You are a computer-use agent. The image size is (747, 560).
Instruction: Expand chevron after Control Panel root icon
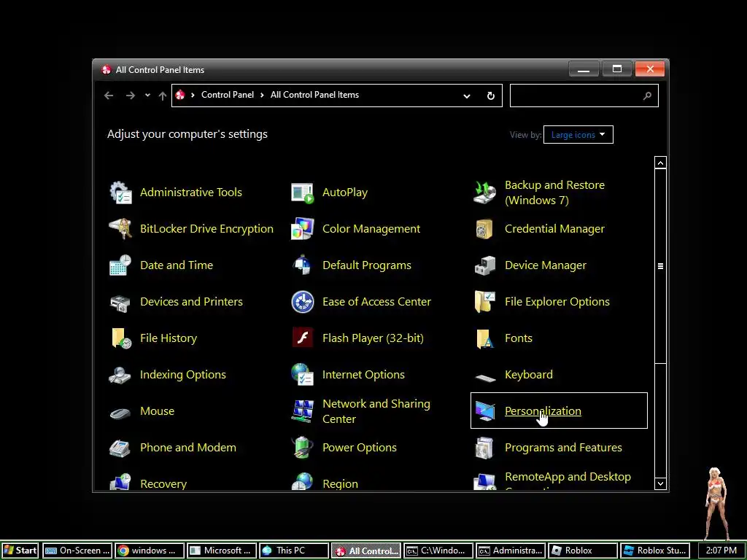193,96
